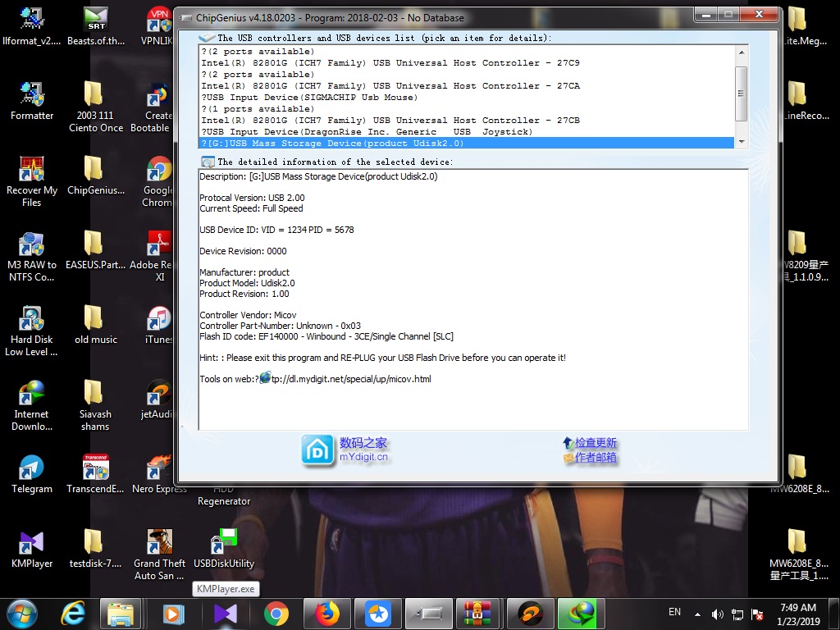Open the iTunes desktop shortcut
This screenshot has width=840, height=630.
point(158,325)
